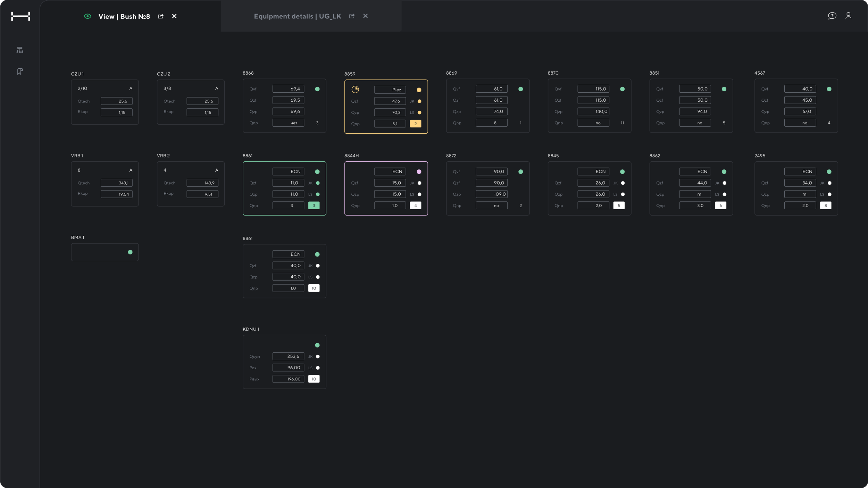
Task: Click the help chat bubble icon
Action: click(832, 16)
